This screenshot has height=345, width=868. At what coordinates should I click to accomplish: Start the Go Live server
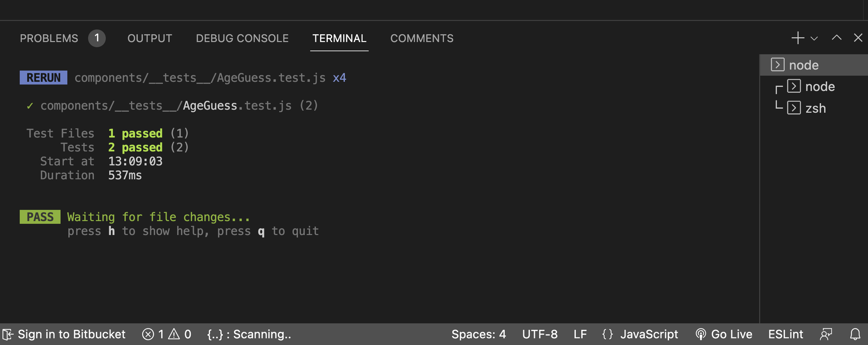click(x=724, y=334)
